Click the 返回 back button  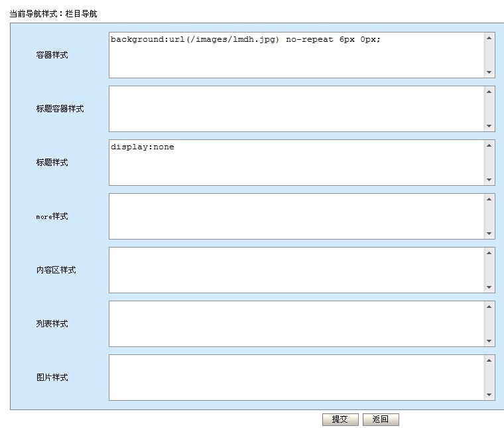tap(381, 419)
